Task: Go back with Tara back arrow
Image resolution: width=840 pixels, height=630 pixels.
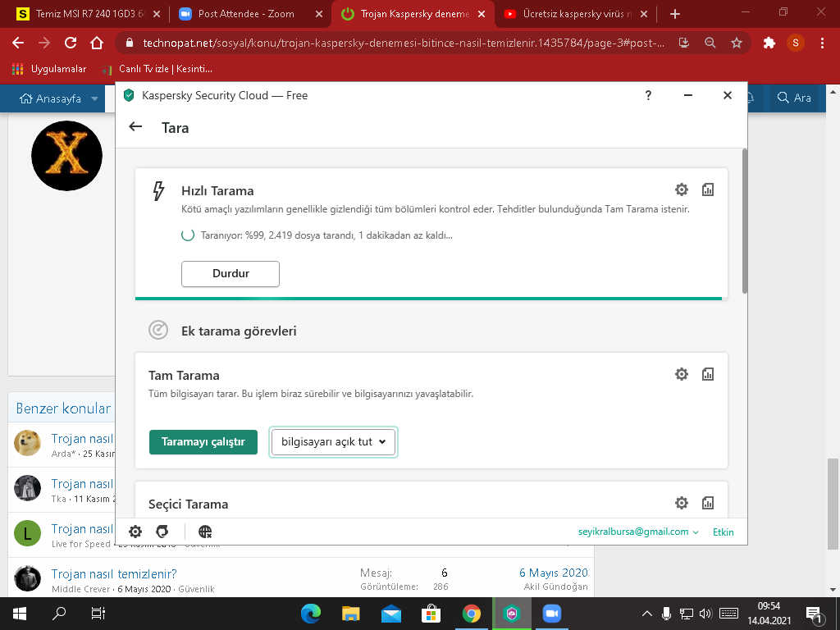Action: (x=135, y=127)
